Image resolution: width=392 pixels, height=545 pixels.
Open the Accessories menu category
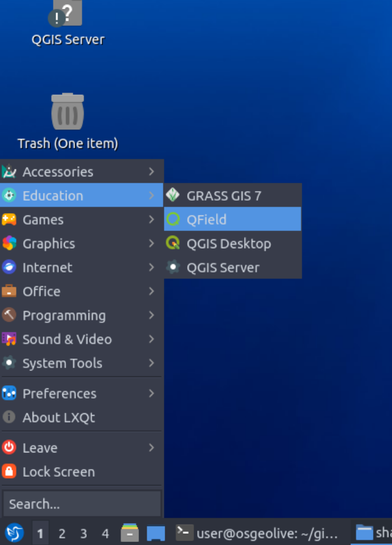click(x=82, y=172)
